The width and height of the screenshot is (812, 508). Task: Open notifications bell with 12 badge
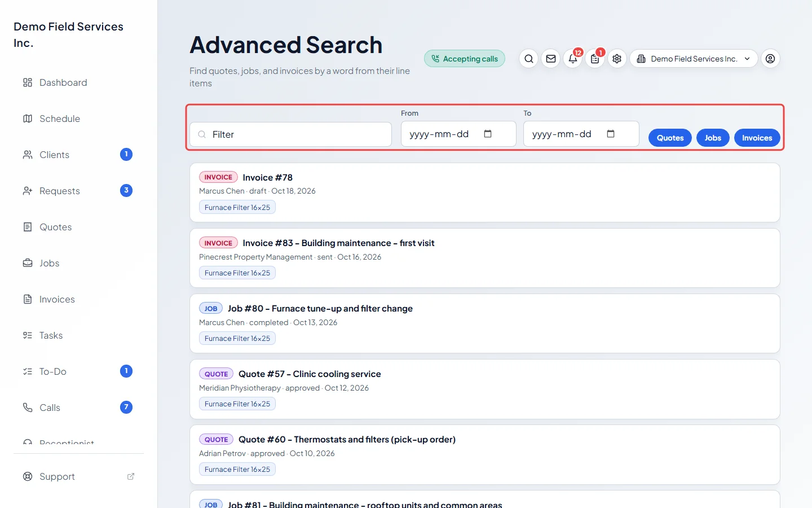click(573, 59)
